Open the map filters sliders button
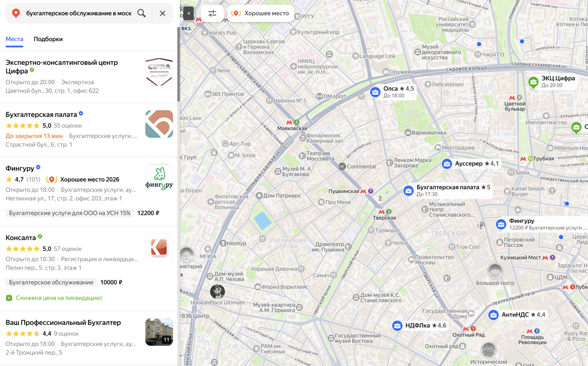 pos(212,13)
